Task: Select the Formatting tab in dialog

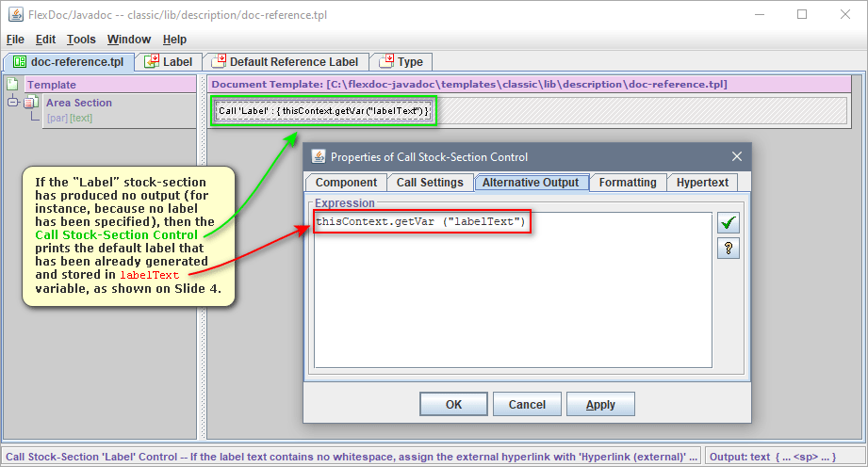Action: pyautogui.click(x=628, y=183)
